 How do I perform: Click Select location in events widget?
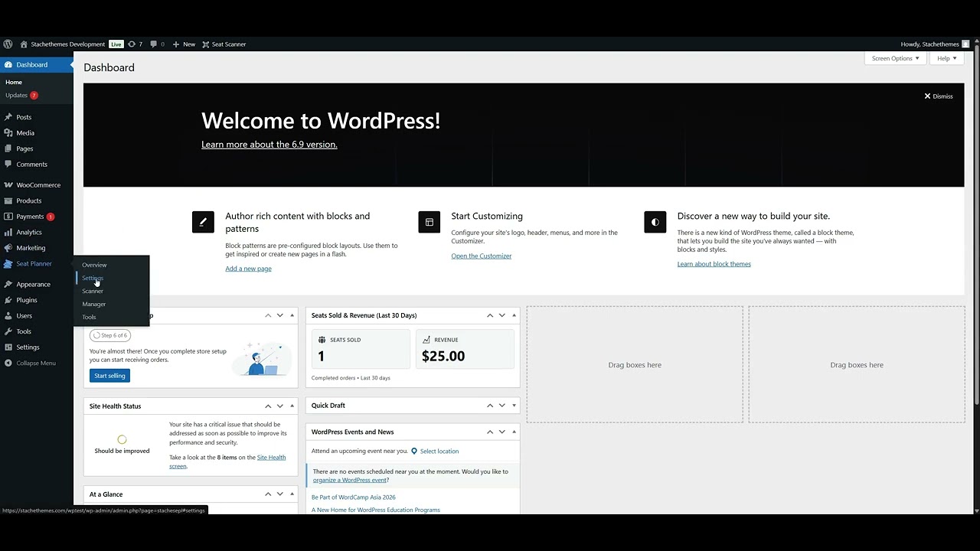435,452
